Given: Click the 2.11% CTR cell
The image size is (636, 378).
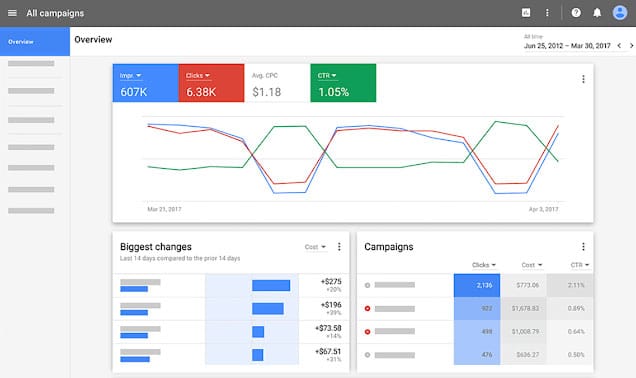Looking at the screenshot, I should (x=570, y=285).
